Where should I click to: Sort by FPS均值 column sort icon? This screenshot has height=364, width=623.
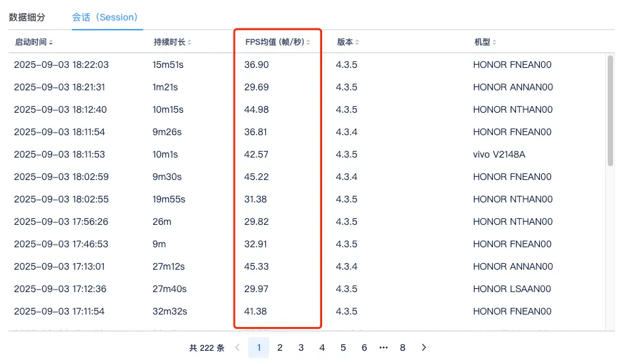point(308,42)
